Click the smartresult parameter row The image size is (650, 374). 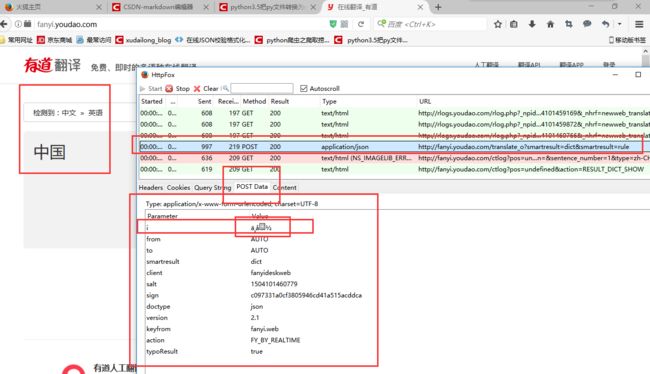click(261, 262)
